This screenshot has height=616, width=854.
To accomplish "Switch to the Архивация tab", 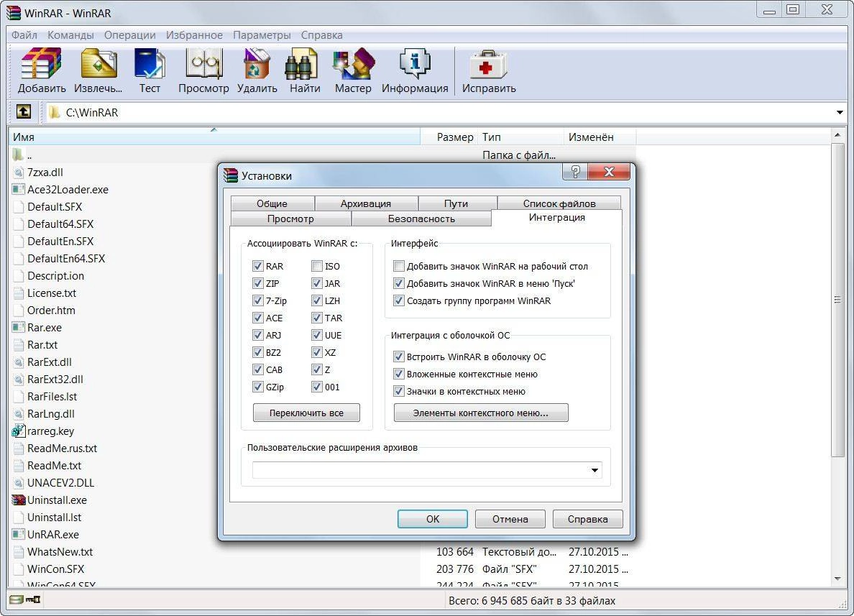I will [366, 203].
